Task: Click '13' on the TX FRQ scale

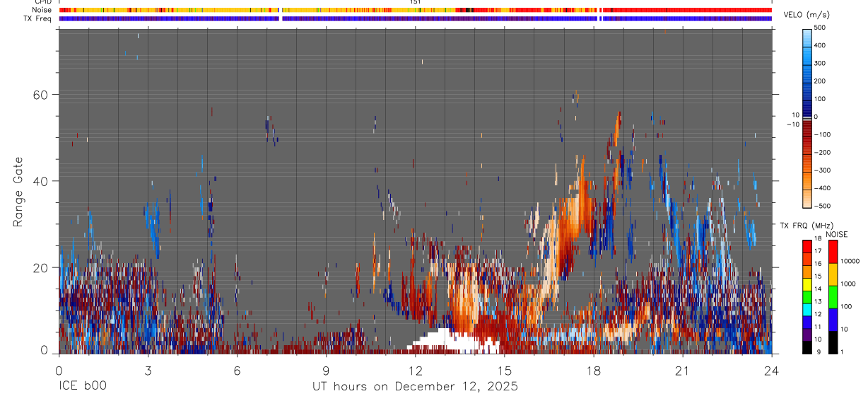Action: (819, 302)
